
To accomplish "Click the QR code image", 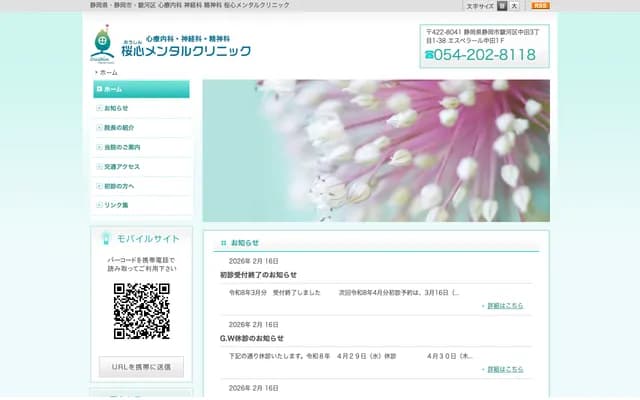I will 141,311.
